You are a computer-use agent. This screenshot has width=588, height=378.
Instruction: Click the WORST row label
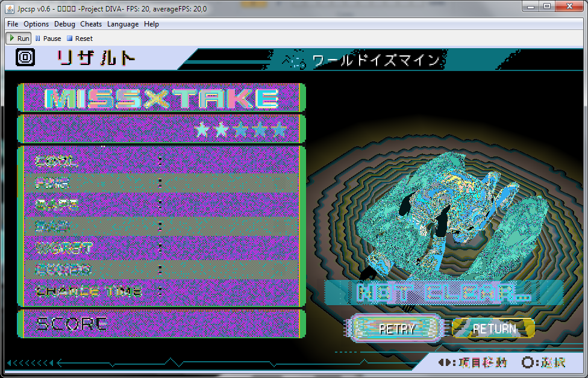(x=64, y=247)
